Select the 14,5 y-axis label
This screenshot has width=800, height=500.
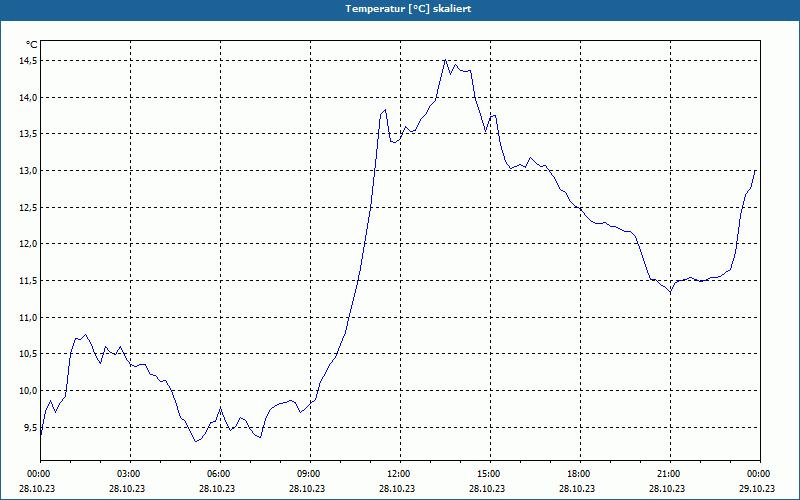[x=29, y=61]
